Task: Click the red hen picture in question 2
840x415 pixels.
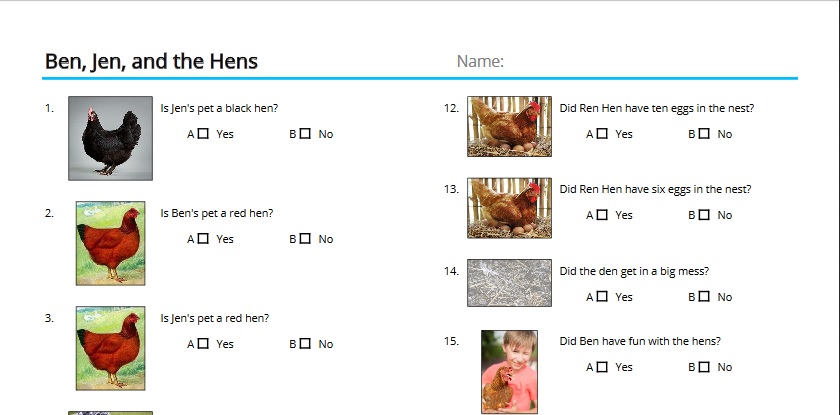Action: point(110,243)
